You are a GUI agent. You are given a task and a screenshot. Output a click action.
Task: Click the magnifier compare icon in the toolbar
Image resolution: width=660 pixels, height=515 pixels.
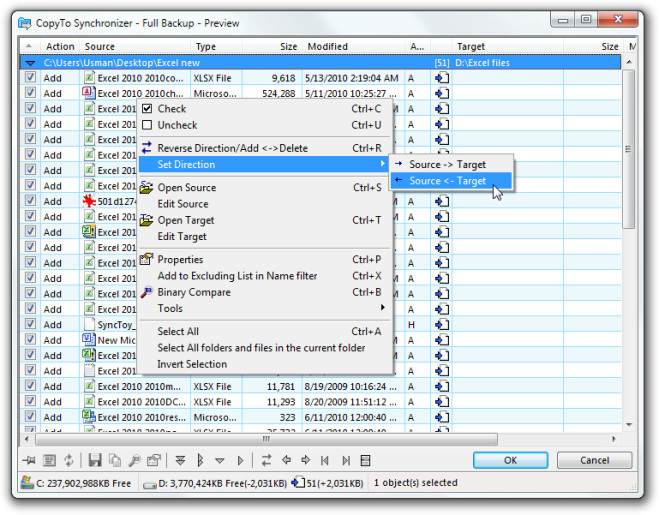(135, 461)
